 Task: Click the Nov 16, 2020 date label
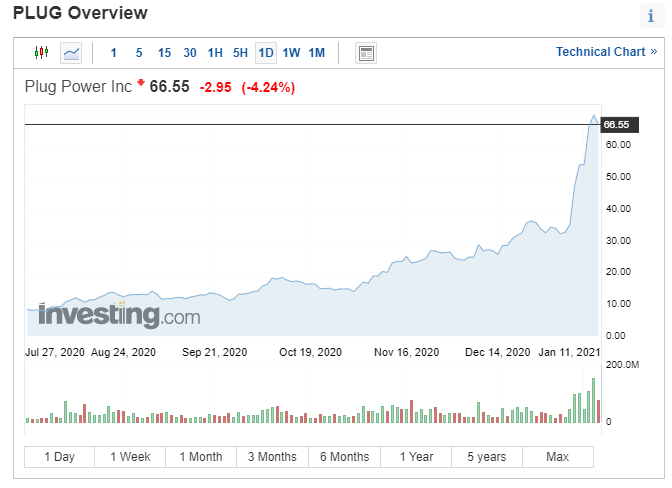[x=407, y=352]
